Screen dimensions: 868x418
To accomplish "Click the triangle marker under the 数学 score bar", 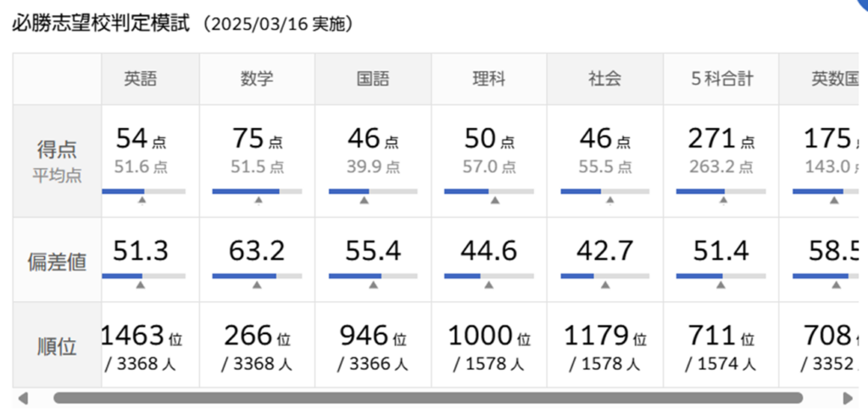I will coord(259,201).
